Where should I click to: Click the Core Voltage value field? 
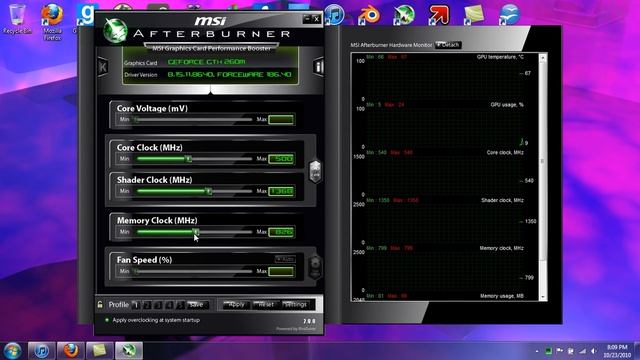click(x=281, y=120)
